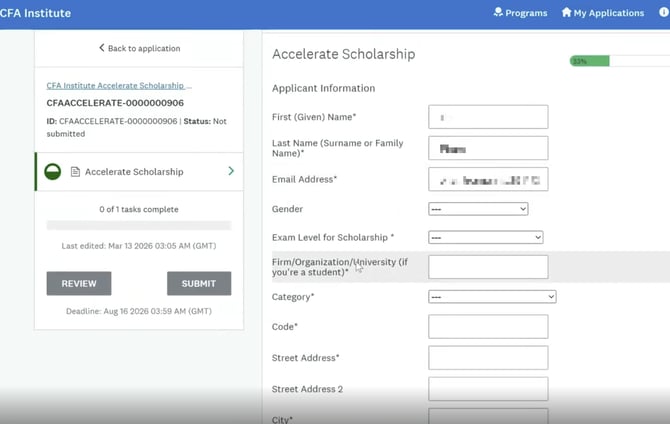670x424 pixels.
Task: Click the home icon beside My Applications
Action: (566, 13)
